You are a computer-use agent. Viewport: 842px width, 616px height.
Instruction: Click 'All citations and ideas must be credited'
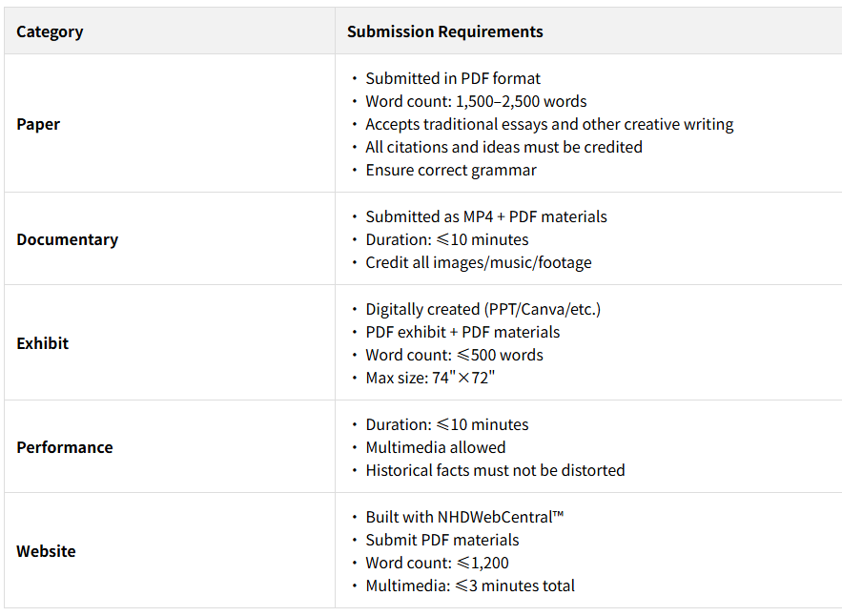click(x=503, y=147)
